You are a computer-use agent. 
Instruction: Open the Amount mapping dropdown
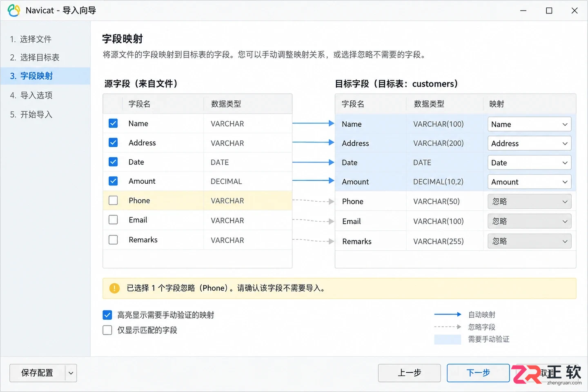(x=529, y=182)
